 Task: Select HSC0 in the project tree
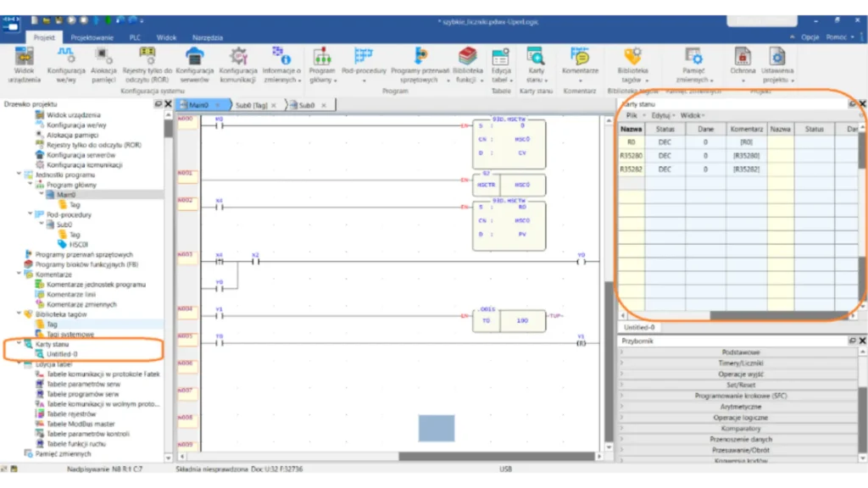point(79,245)
